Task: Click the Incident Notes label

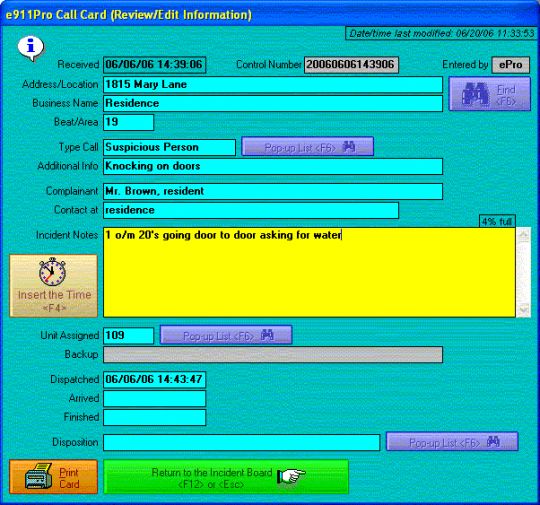Action: click(x=67, y=235)
